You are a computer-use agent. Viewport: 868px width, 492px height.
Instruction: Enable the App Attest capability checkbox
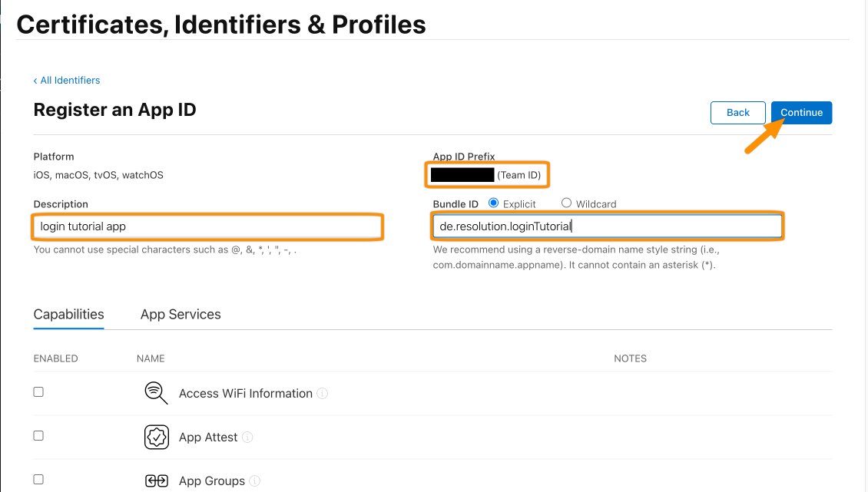click(38, 435)
